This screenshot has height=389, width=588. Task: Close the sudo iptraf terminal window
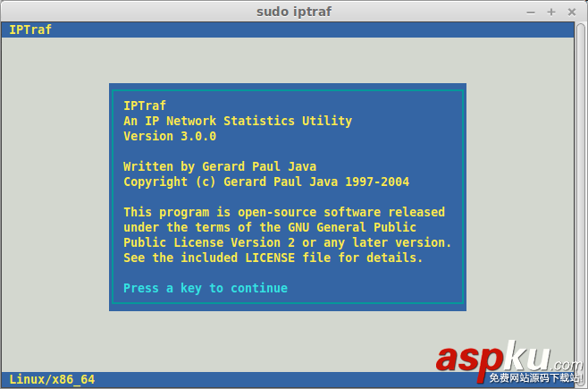[x=572, y=12]
